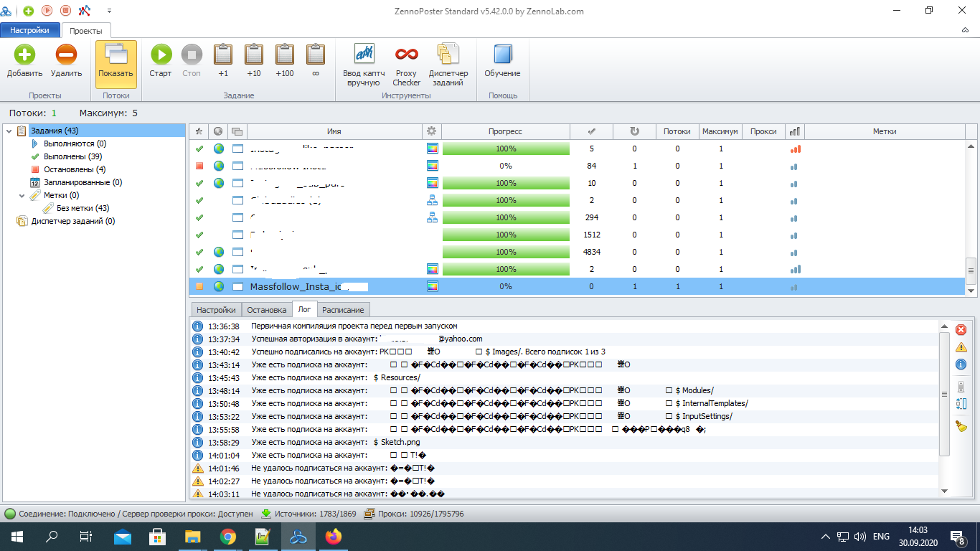
Task: Add one execution with the +1 clipboard
Action: click(x=223, y=61)
